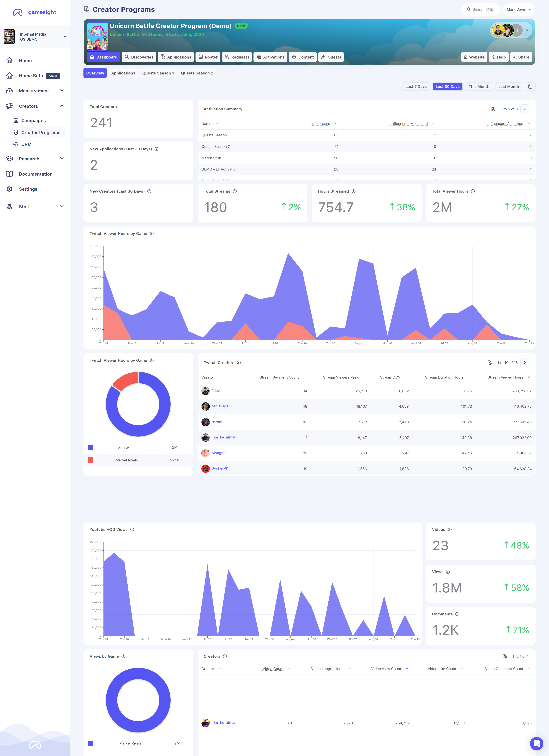This screenshot has width=549, height=756.
Task: Click the Marvel Rivals red legend swatch
Action: tap(90, 460)
